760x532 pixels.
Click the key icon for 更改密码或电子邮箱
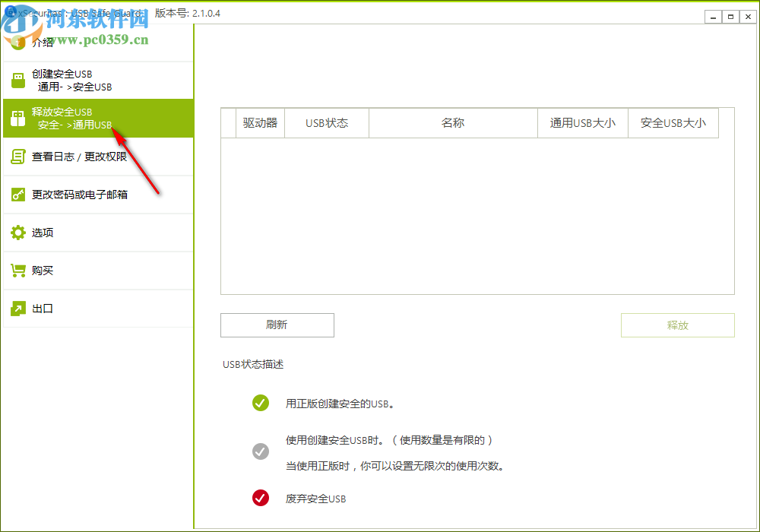(17, 195)
